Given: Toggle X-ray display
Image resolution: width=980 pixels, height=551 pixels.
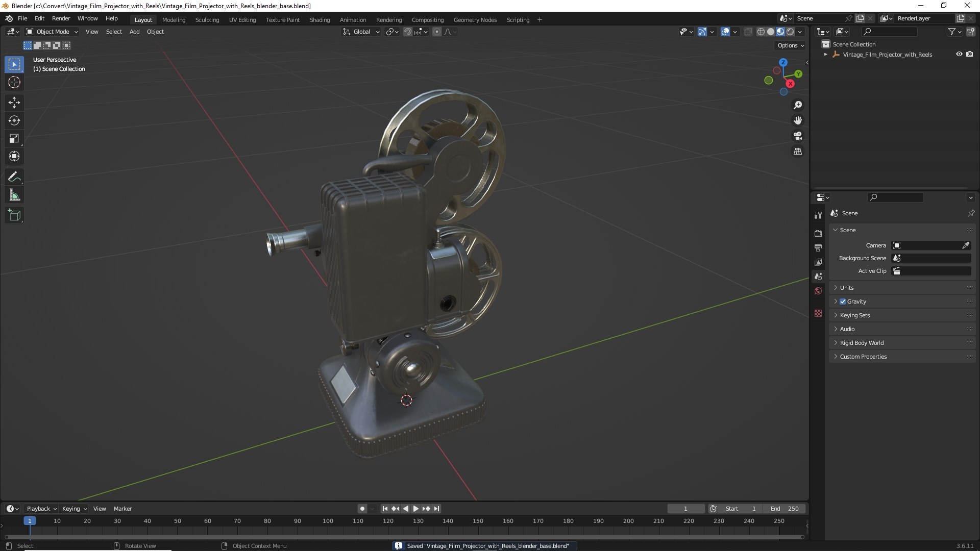Looking at the screenshot, I should 748,32.
